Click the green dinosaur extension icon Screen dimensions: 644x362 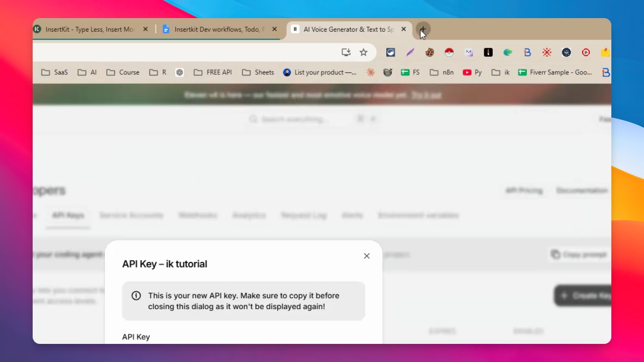point(508,52)
